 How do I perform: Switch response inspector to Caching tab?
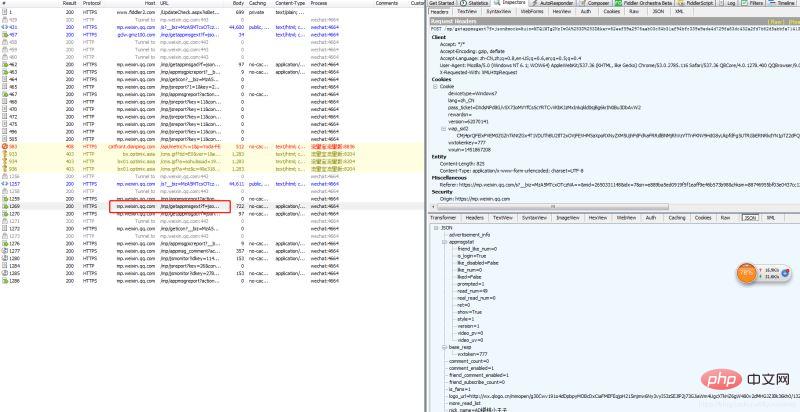[x=677, y=218]
